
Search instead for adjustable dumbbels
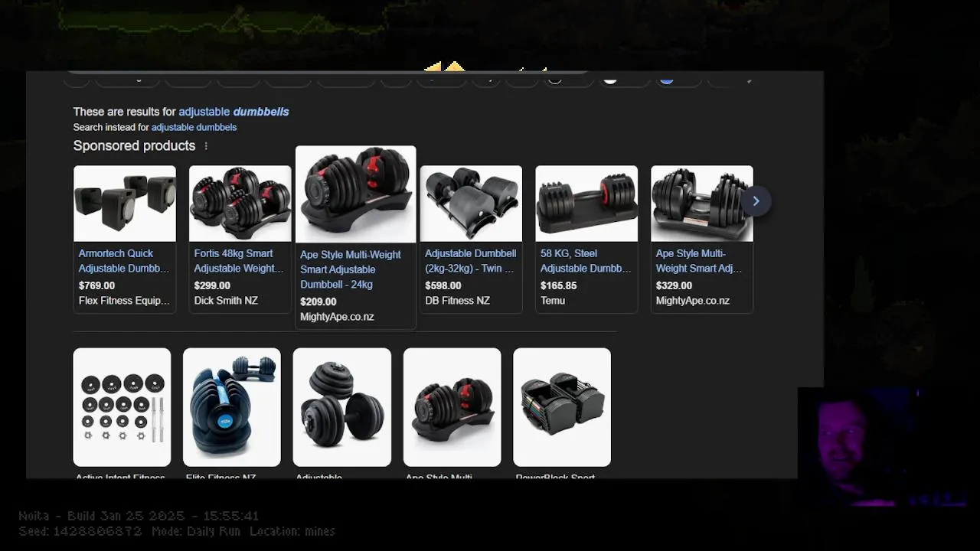[x=194, y=128]
